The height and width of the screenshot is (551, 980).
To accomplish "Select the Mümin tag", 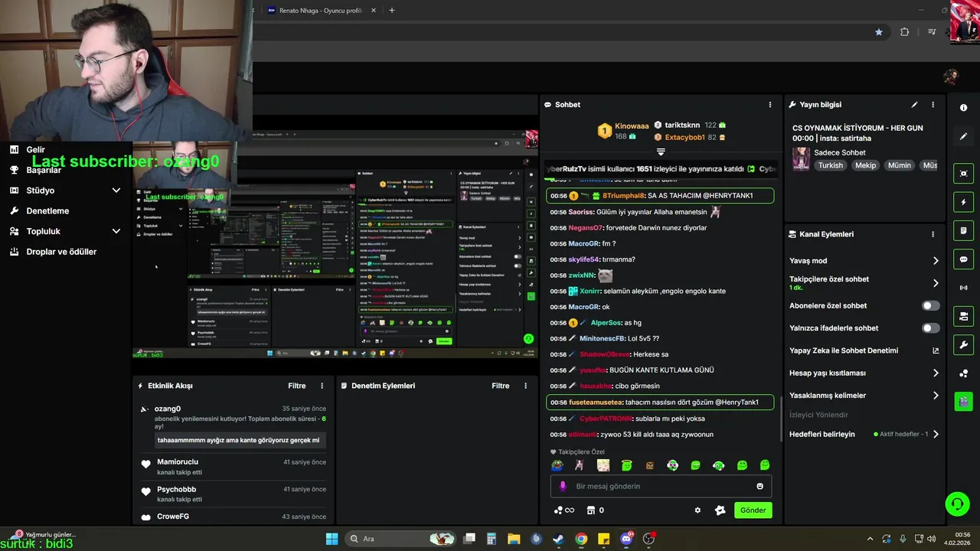I will click(899, 165).
